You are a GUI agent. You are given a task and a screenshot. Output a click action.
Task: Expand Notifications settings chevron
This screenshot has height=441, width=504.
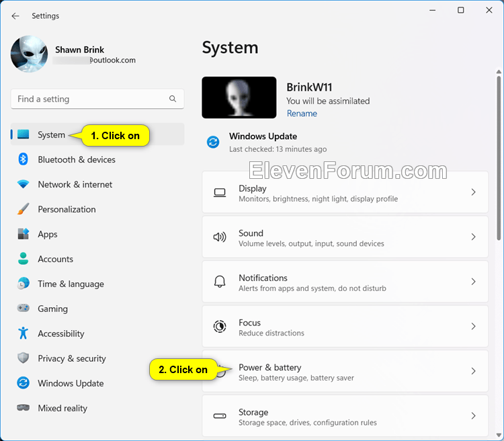(x=473, y=282)
